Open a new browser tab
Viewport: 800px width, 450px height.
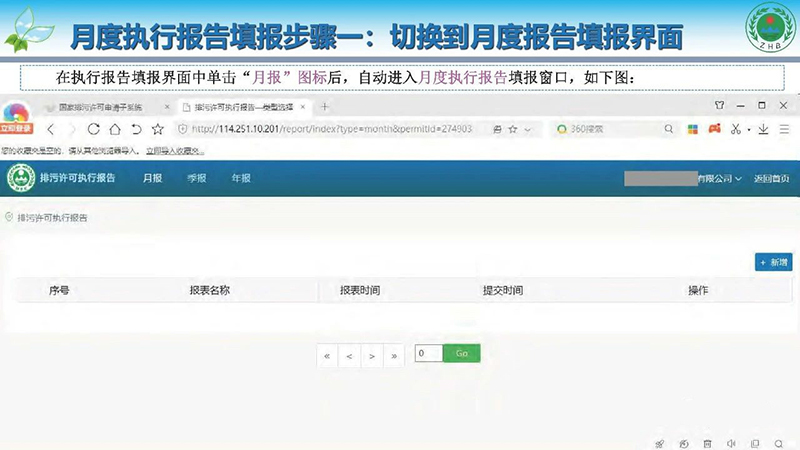click(x=325, y=106)
